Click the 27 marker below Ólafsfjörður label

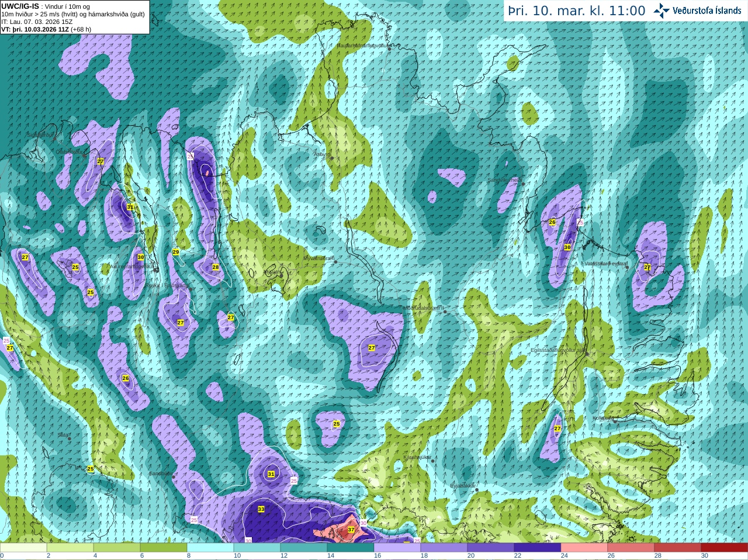pos(101,161)
